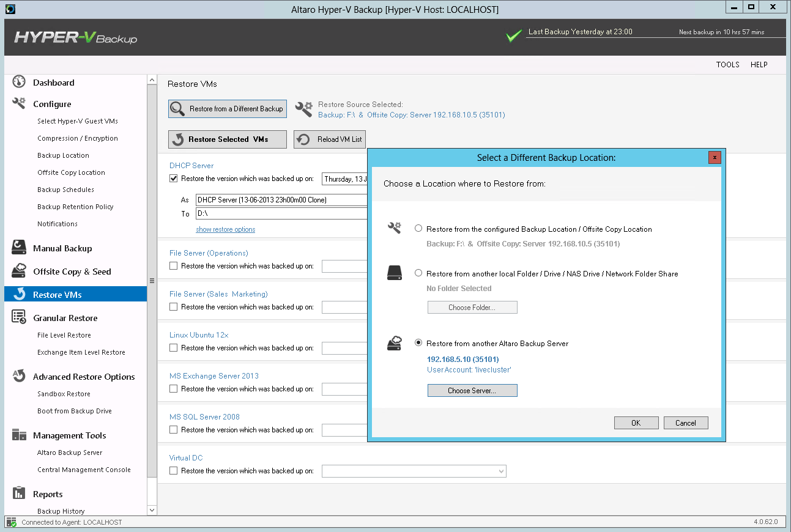791x532 pixels.
Task: Click the Management Tools icon
Action: (19, 435)
